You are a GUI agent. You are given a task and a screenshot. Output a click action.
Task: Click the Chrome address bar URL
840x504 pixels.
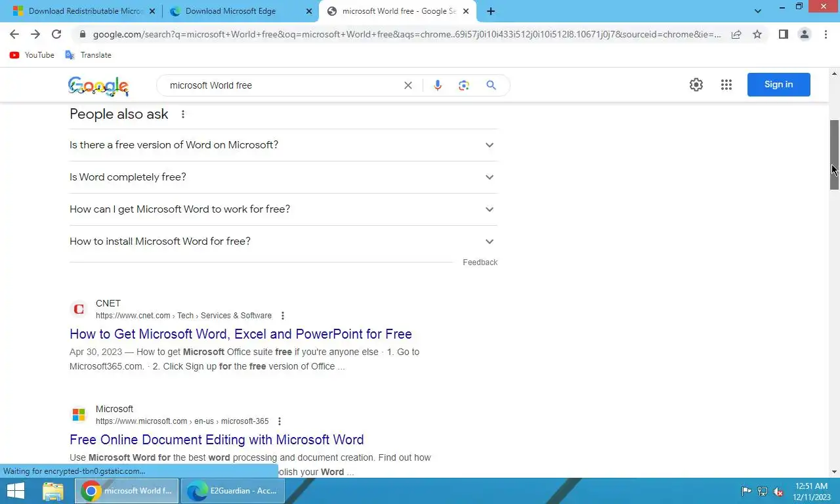click(407, 34)
